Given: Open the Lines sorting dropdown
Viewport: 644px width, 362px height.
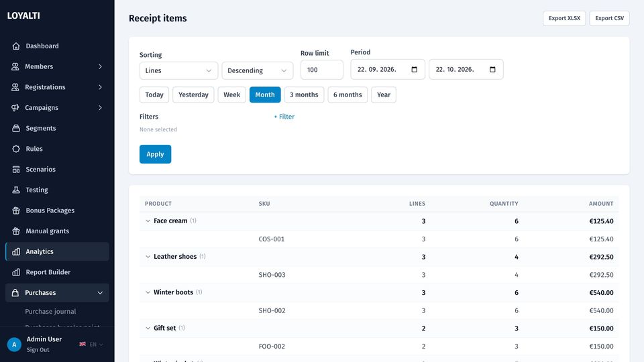Looking at the screenshot, I should [x=178, y=70].
